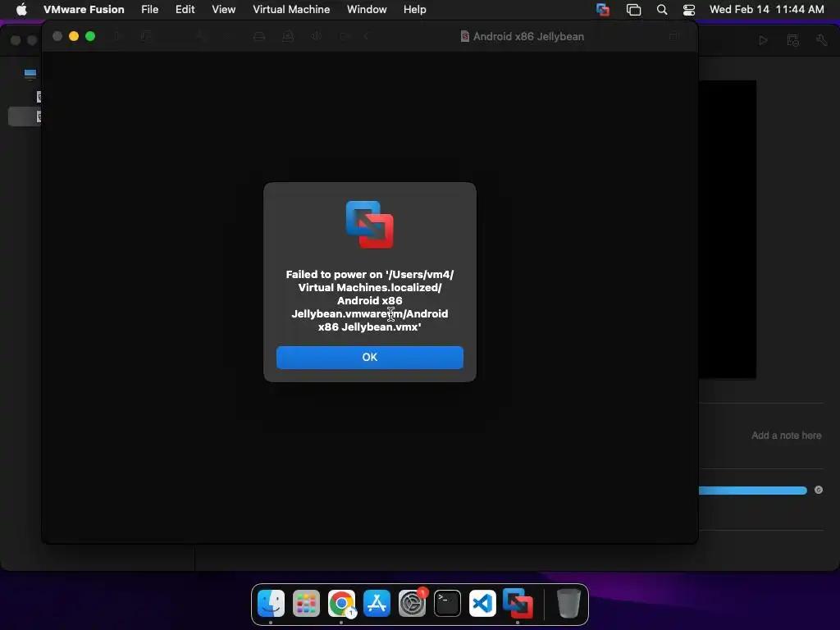
Task: Open the Apple menu
Action: tap(21, 10)
